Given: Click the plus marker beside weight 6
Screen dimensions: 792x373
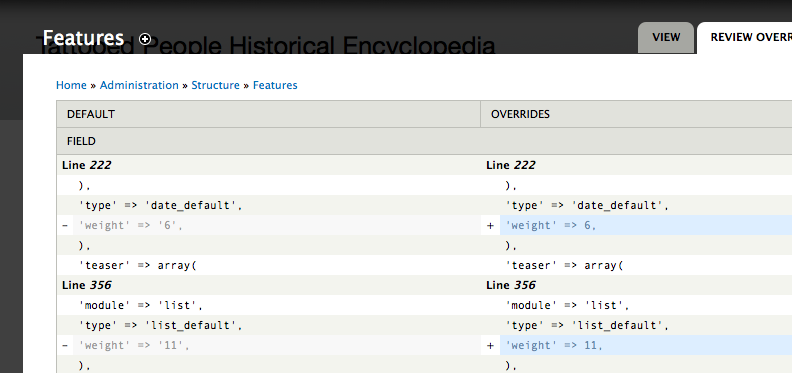Looking at the screenshot, I should click(x=489, y=225).
